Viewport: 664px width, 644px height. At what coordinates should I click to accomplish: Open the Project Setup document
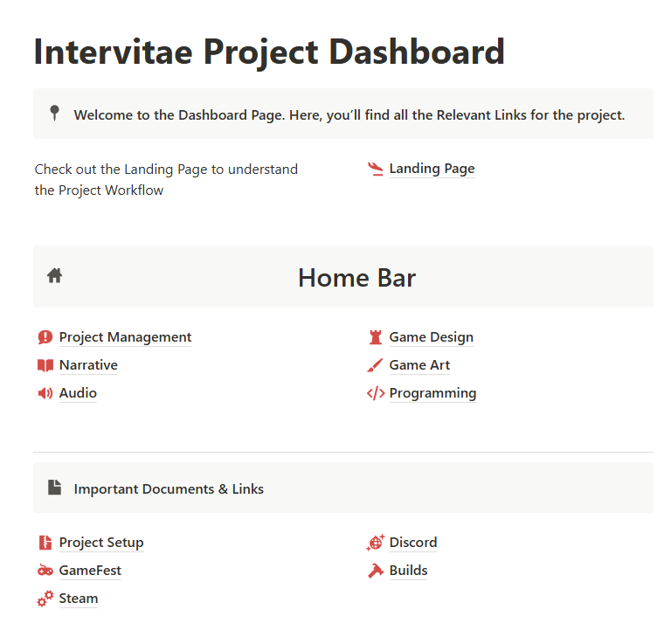coord(101,543)
